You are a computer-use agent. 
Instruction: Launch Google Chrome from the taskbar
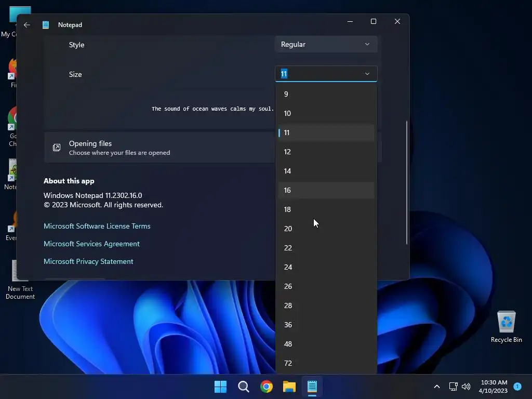[267, 387]
